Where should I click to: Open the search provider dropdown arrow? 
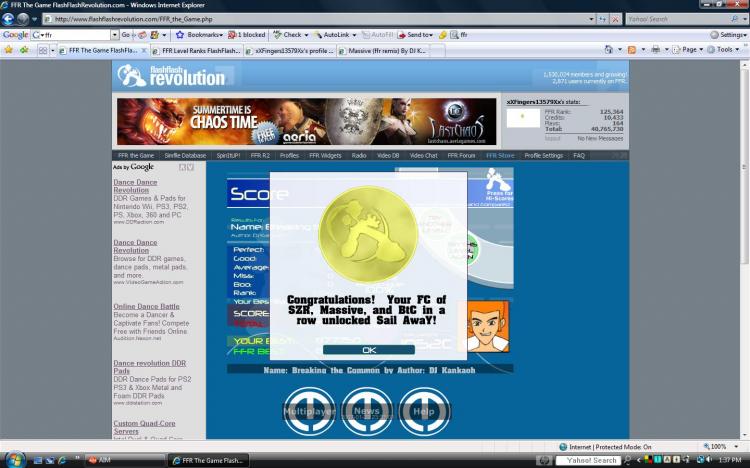coord(745,19)
